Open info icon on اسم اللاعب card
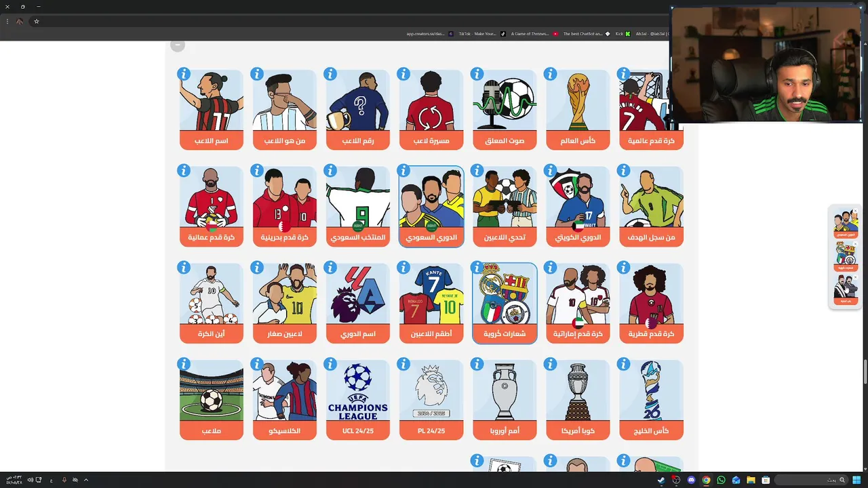Viewport: 868px width, 488px height. point(184,74)
